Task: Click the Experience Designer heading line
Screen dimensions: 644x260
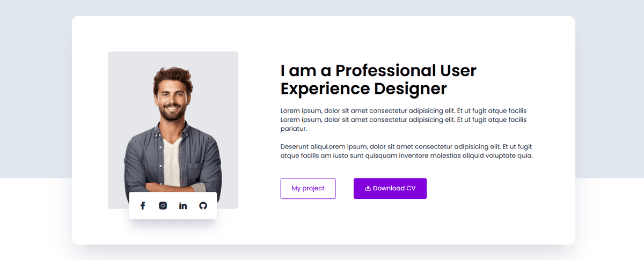Action: click(x=364, y=88)
